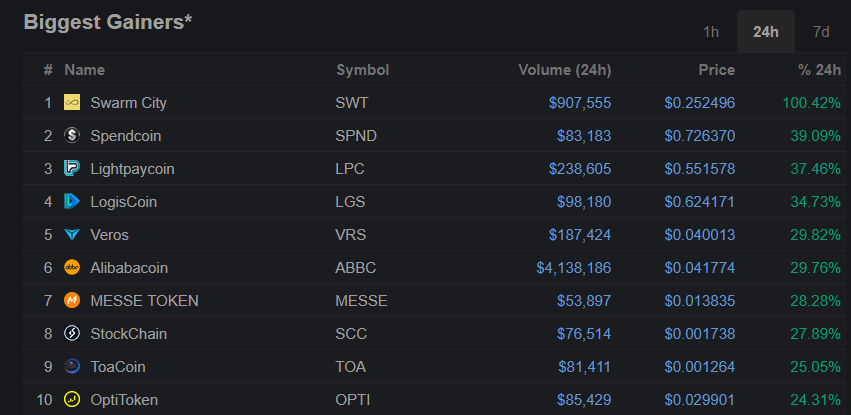851x415 pixels.
Task: Click the StockChain logo icon
Action: [72, 333]
